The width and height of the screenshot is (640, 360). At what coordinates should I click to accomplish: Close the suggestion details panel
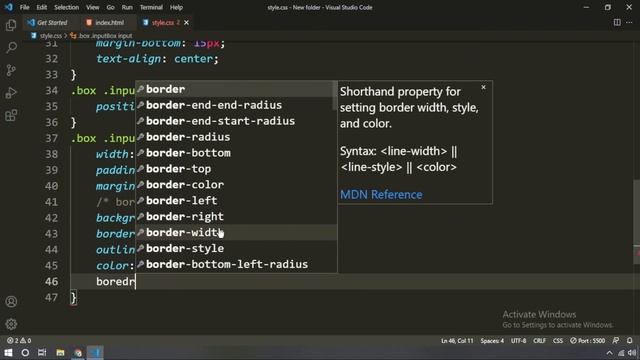point(483,87)
